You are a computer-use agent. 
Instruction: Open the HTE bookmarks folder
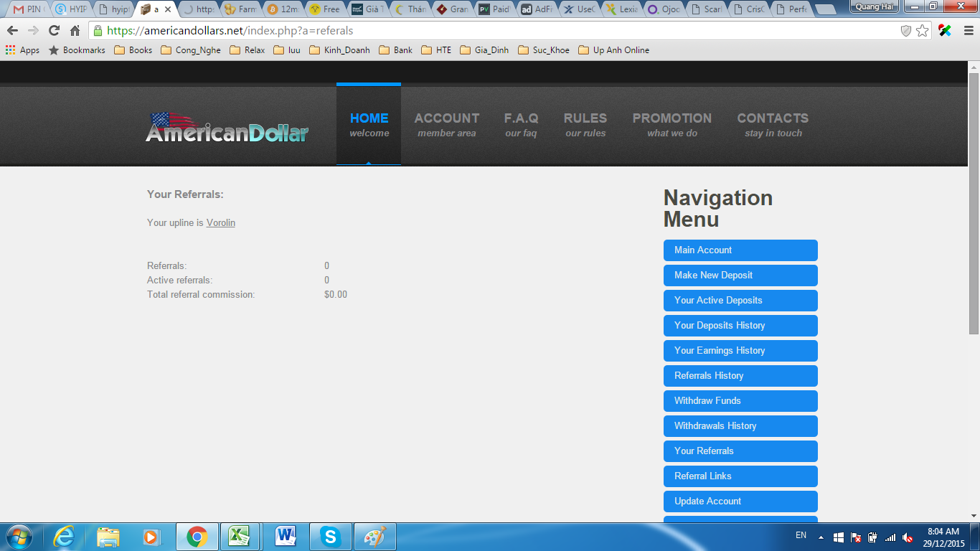point(436,50)
